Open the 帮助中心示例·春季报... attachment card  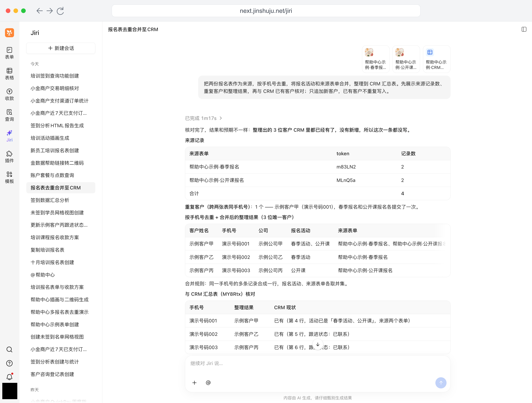pos(375,59)
